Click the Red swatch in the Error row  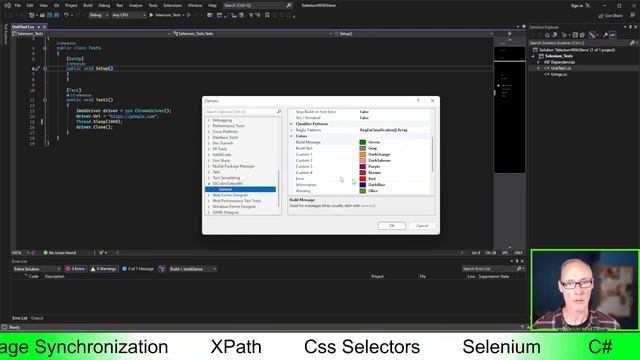point(362,179)
